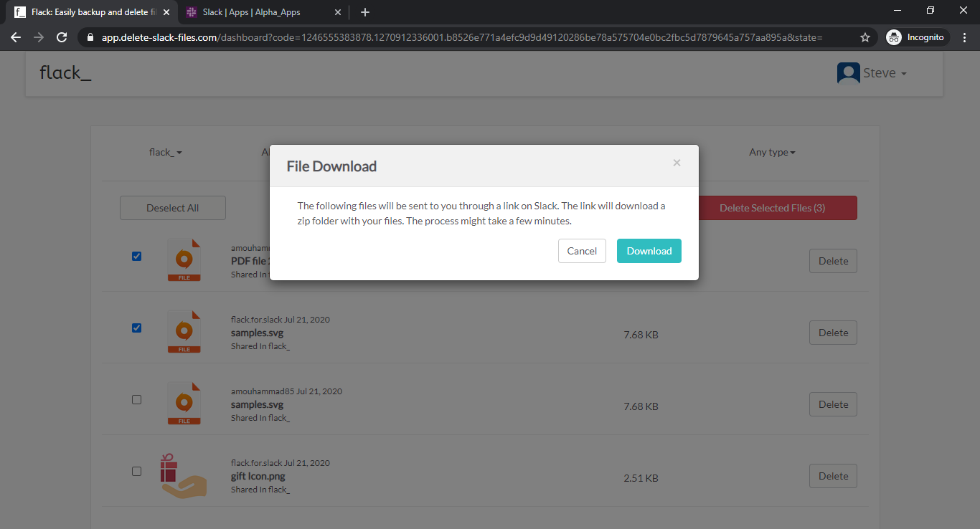Restore down the Chrome window

(x=930, y=10)
